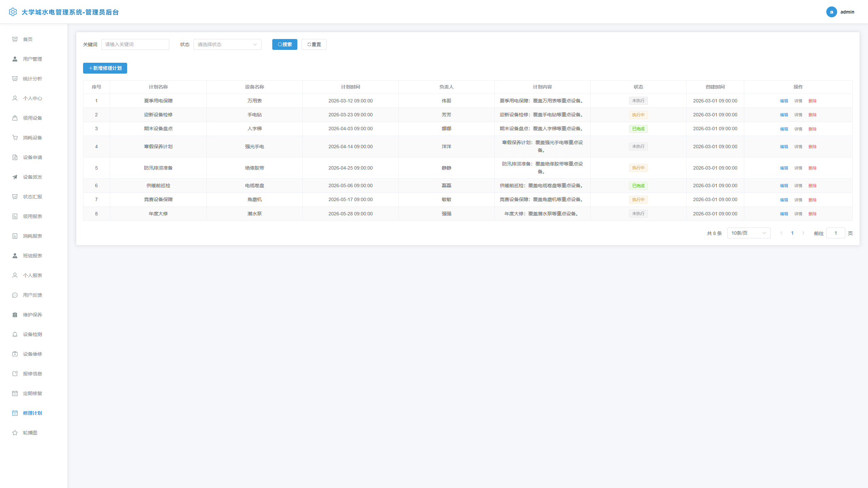868x488 pixels.
Task: Click 新增修理计划 button
Action: (x=105, y=68)
